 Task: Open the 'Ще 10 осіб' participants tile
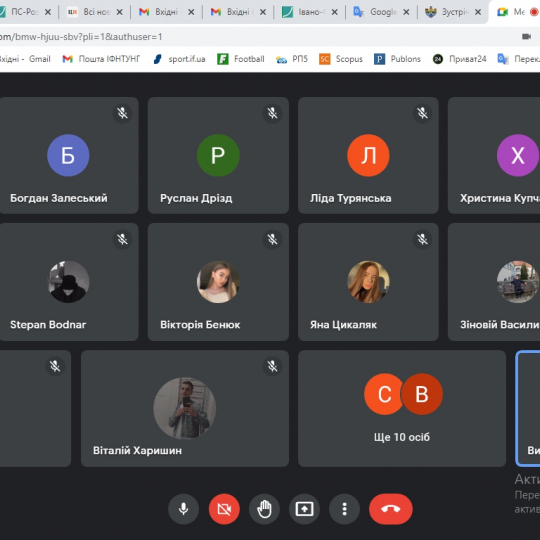pos(402,408)
